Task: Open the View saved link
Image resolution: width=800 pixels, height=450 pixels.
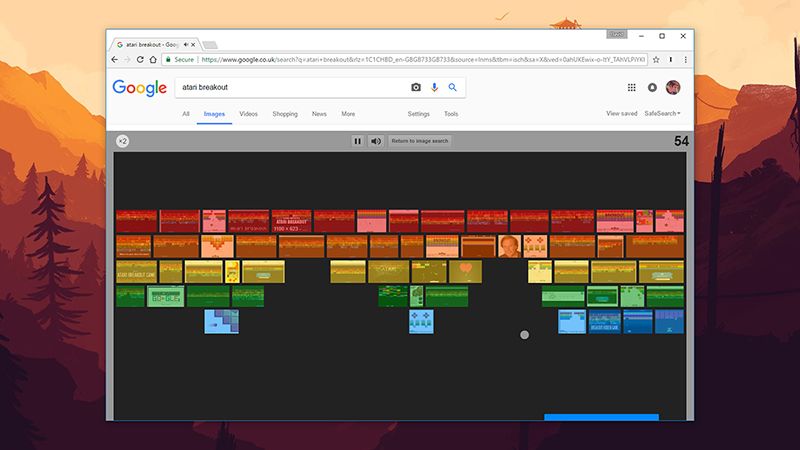Action: (621, 114)
